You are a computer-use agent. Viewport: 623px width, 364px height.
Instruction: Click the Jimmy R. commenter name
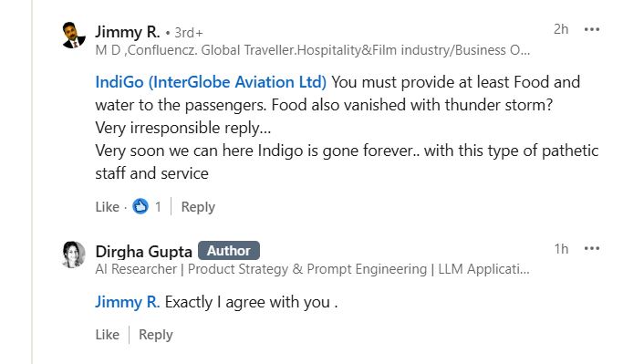[x=127, y=32]
